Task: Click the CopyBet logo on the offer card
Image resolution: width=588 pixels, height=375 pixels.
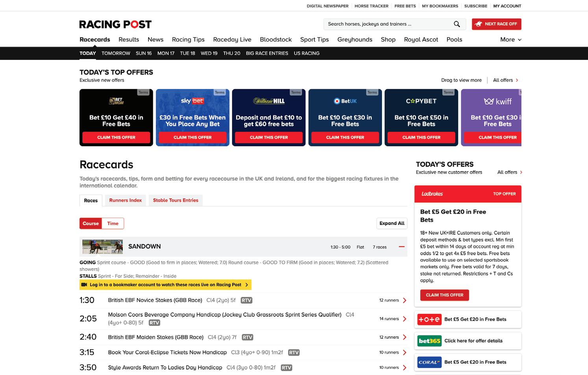Action: coord(421,101)
